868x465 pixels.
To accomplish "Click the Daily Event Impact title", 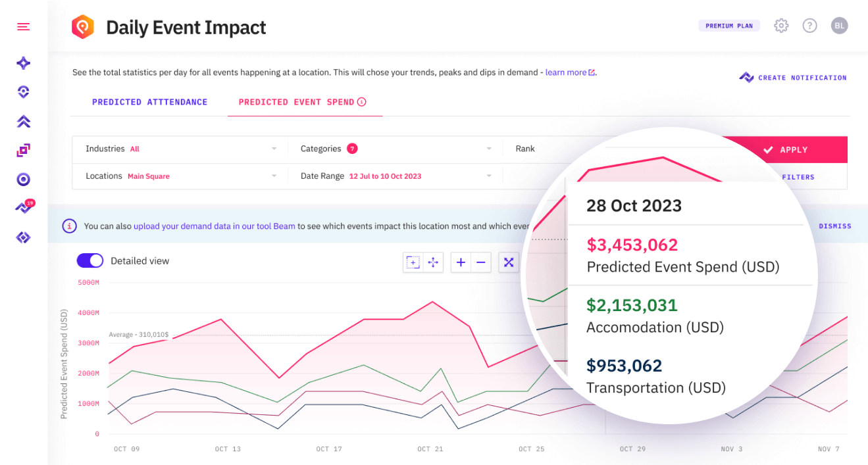I will [186, 28].
